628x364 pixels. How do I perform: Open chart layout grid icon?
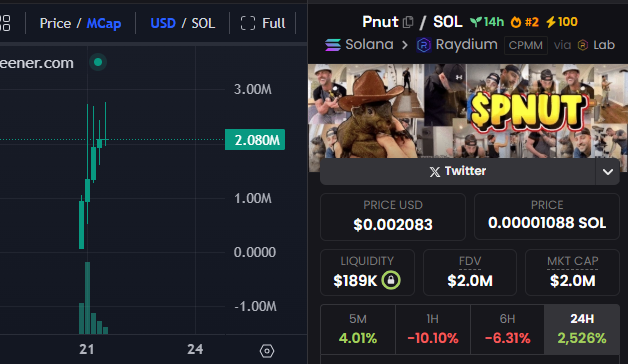[x=5, y=23]
